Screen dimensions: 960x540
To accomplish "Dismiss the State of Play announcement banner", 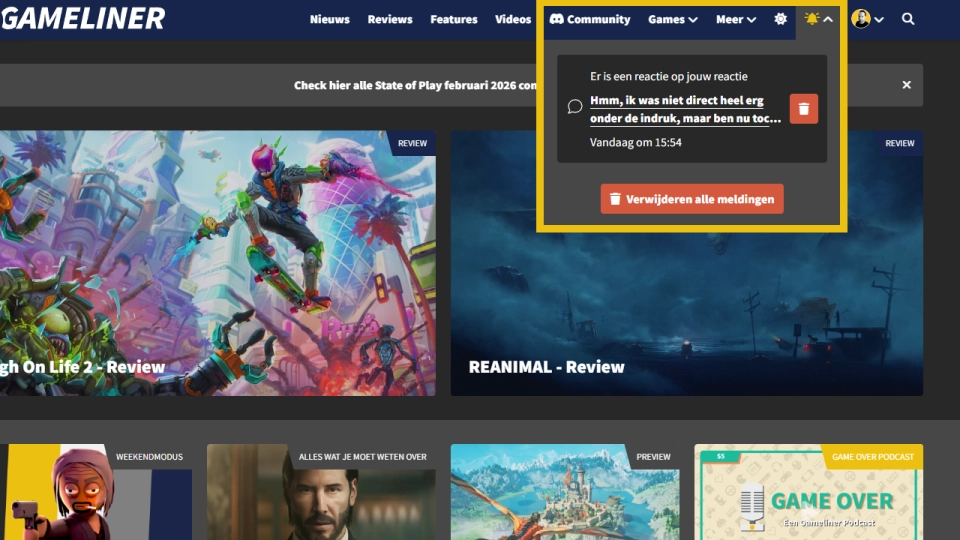I will (907, 85).
